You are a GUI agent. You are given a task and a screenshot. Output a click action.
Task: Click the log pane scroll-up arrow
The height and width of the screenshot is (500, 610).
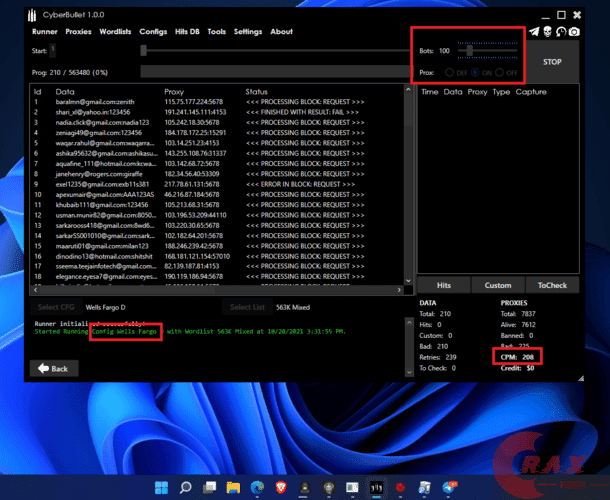click(x=409, y=322)
